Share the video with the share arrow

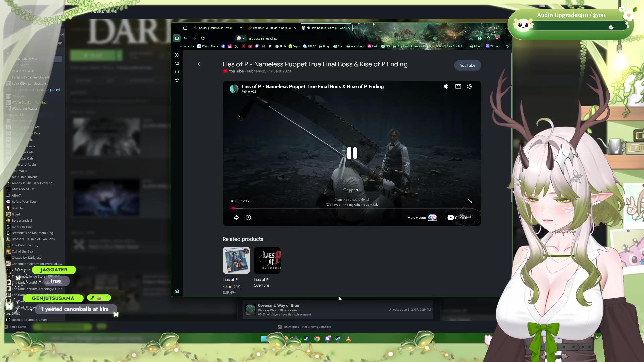coord(236,218)
